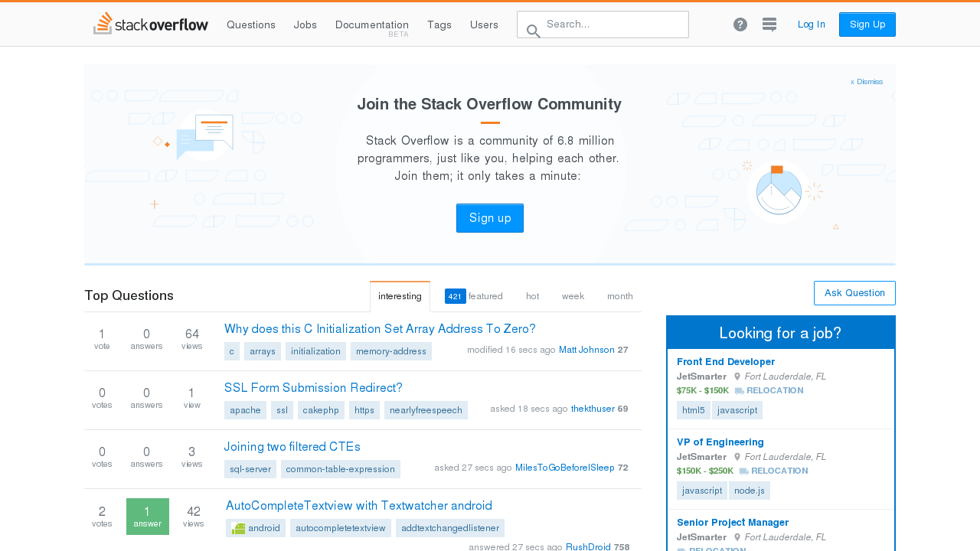
Task: Click the sql-server tag
Action: tap(250, 469)
